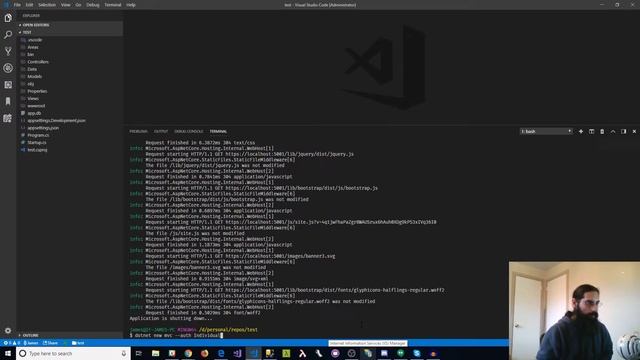
Task: Click errors and warnings in status bar
Action: point(11,343)
